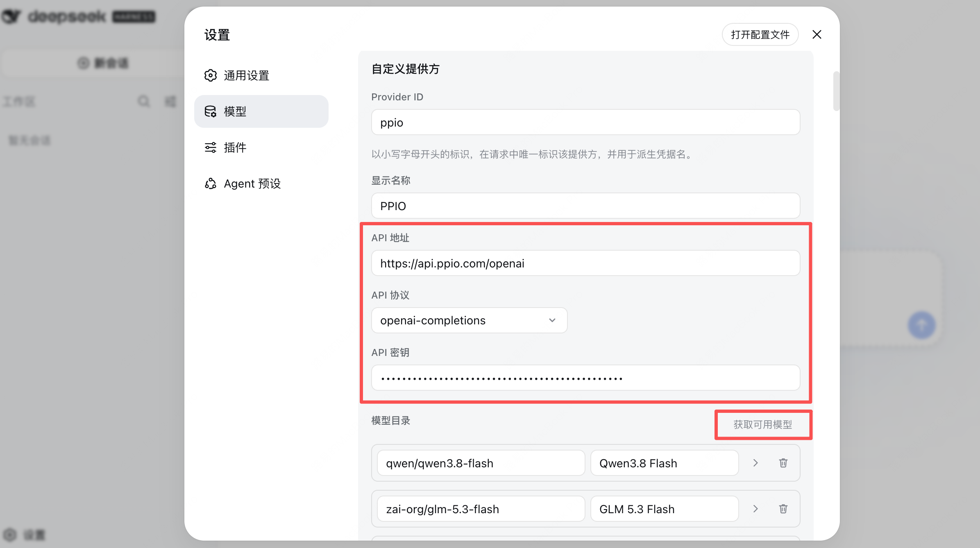Edit the GLM 5.3 Flash display name field
Viewport: 980px width, 548px height.
[665, 509]
